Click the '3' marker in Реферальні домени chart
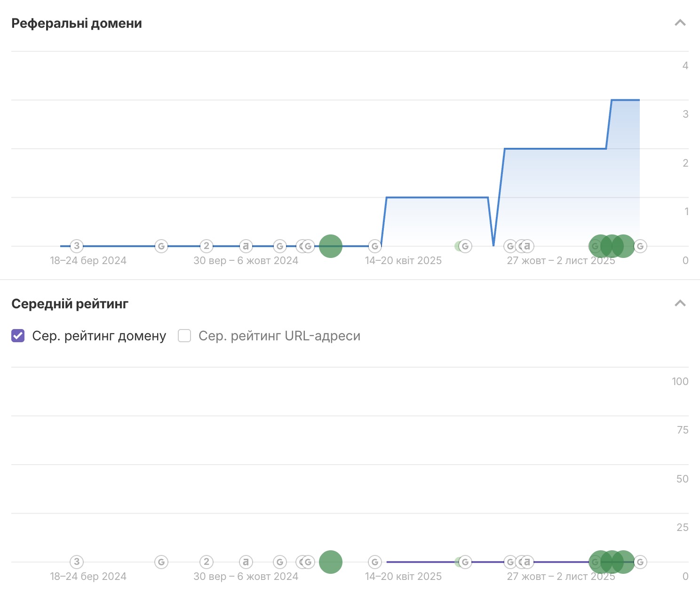Viewport: 700px width, 595px height. (77, 246)
